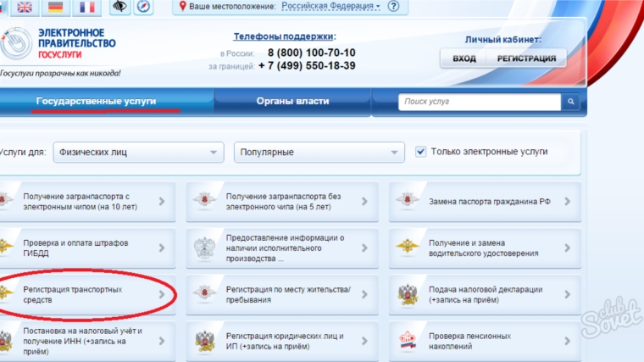The image size is (644, 362).
Task: Open the visually impaired version eye icon
Action: 120,6
